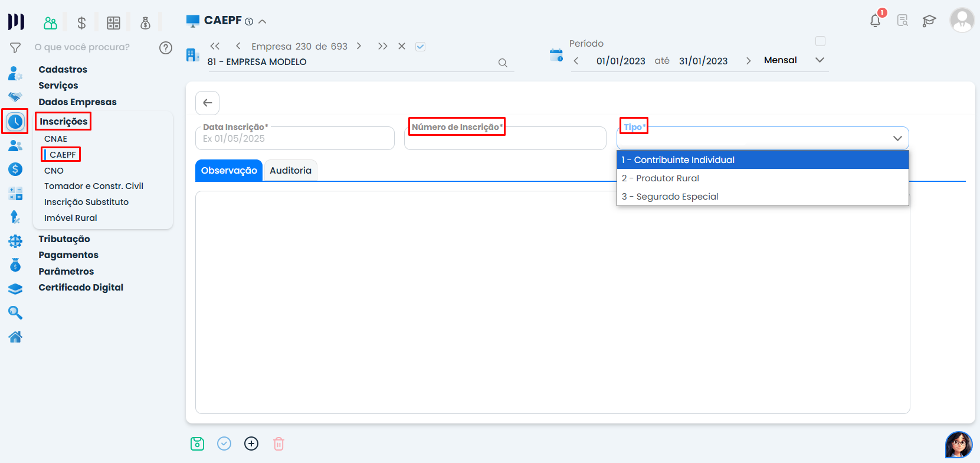The height and width of the screenshot is (463, 980).
Task: Open the dollar sign financial module
Action: (82, 23)
